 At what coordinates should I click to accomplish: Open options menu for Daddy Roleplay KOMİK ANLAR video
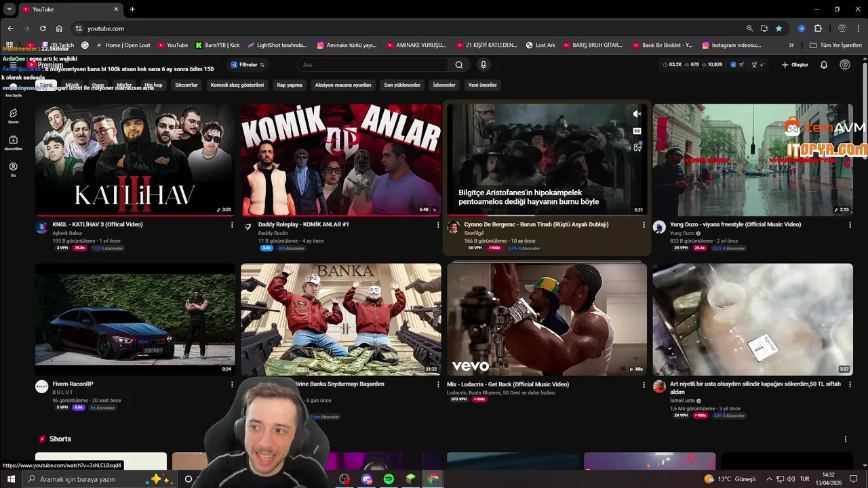(x=437, y=225)
